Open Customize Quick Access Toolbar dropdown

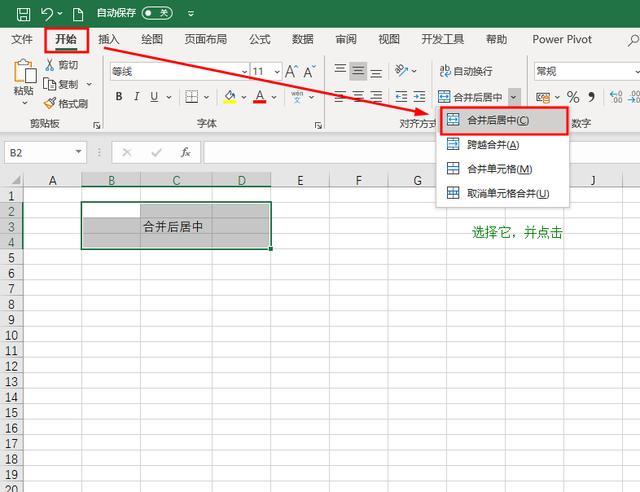click(x=191, y=13)
